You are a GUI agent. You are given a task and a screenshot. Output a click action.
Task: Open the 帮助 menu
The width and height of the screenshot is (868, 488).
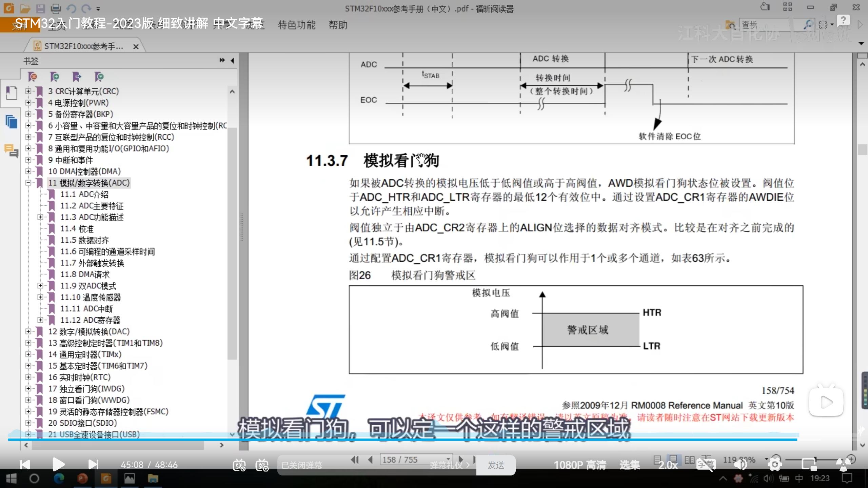coord(338,25)
